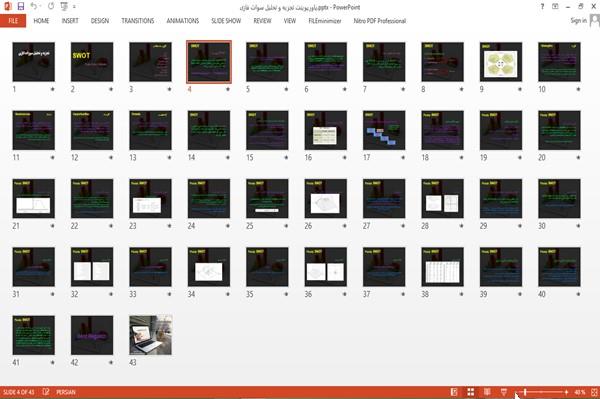600x399 pixels.
Task: Select slide 26 thumbnail
Action: (x=326, y=199)
